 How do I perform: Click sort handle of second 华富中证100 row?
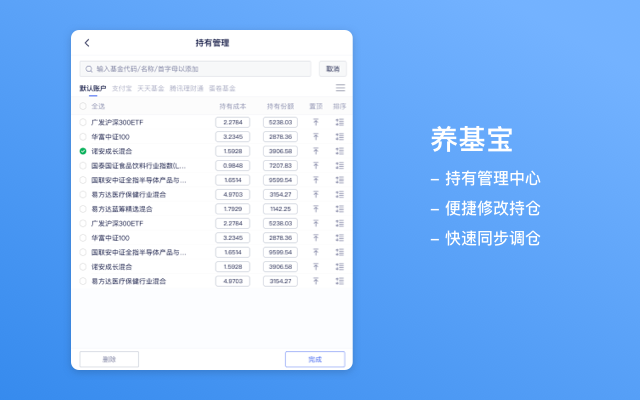tap(340, 238)
